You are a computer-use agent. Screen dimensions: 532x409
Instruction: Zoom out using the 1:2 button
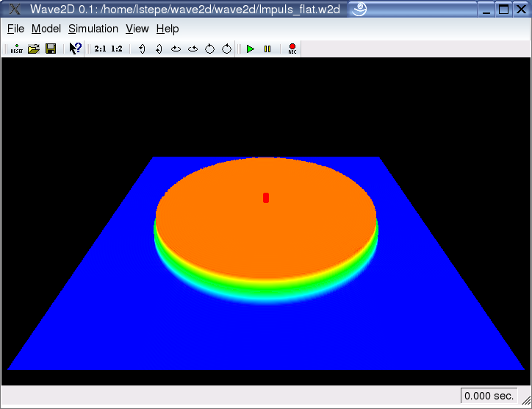(x=117, y=49)
